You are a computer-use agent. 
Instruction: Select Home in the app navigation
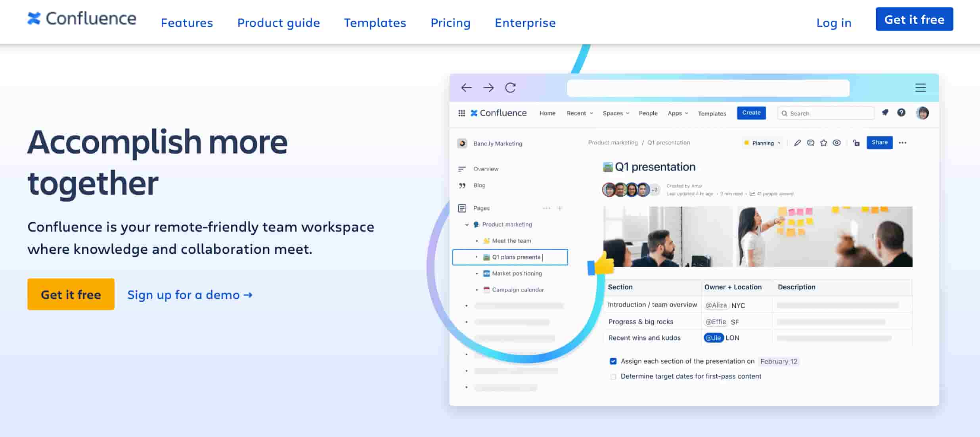[547, 113]
